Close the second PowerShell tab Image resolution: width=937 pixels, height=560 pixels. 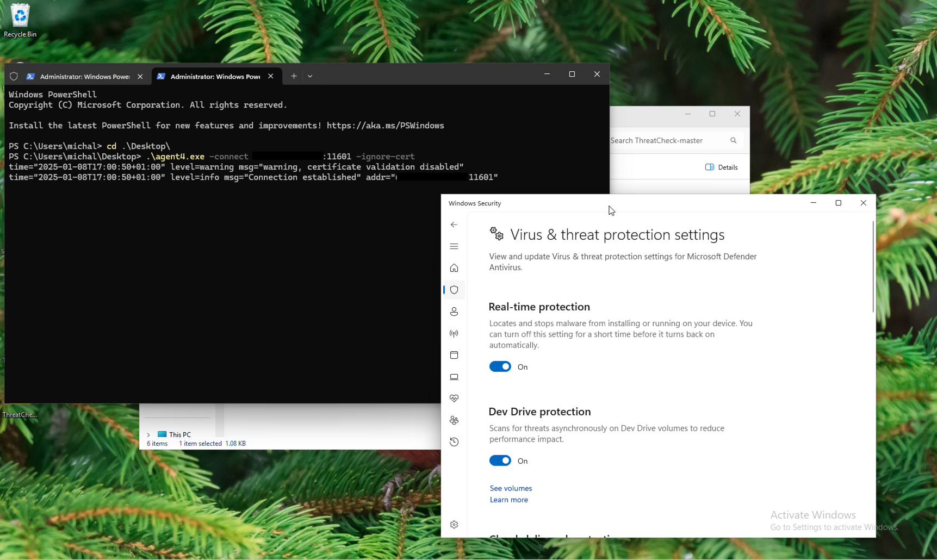pos(271,77)
